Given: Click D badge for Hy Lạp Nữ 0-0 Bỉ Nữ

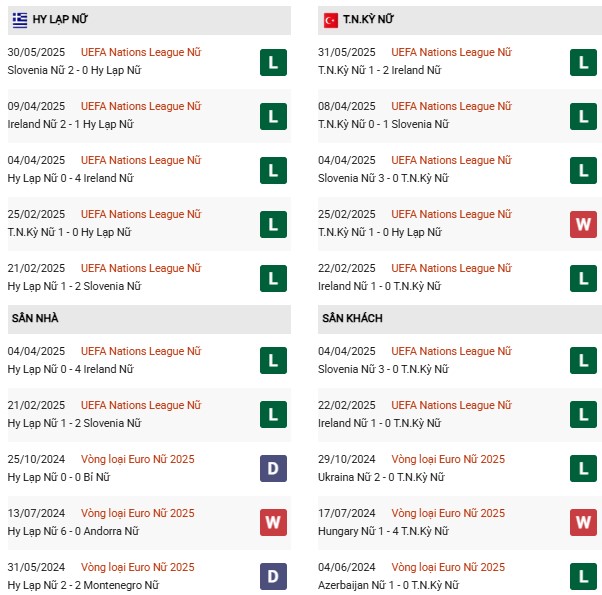Looking at the screenshot, I should [x=273, y=468].
